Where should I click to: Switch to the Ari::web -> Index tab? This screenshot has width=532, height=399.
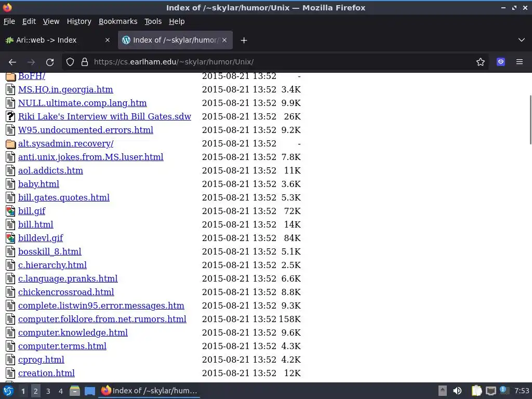[58, 40]
